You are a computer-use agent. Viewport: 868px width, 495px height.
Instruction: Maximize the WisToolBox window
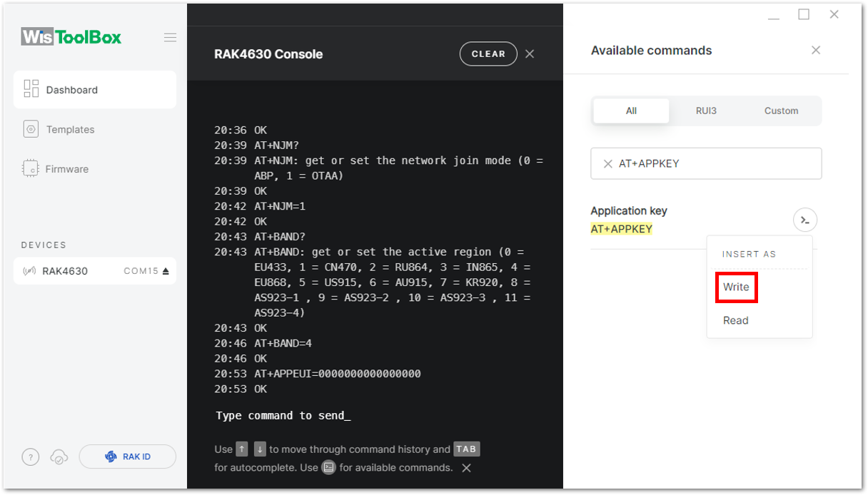tap(804, 14)
